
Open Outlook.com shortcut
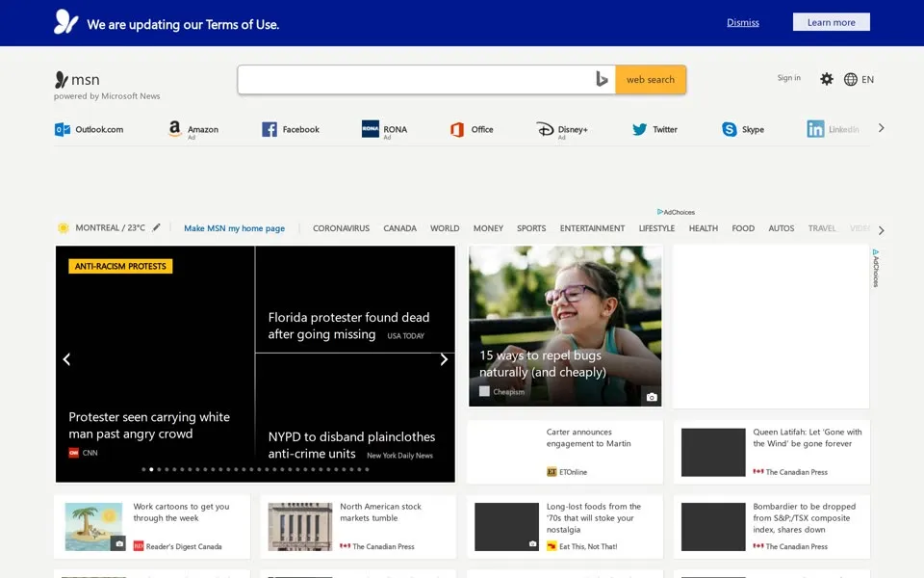click(89, 129)
